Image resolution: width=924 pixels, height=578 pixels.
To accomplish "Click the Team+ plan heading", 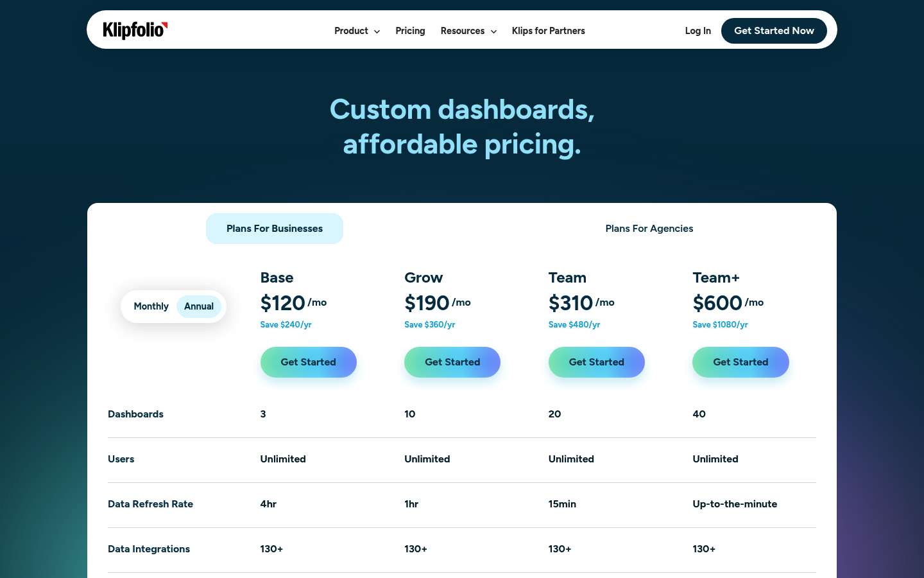I will point(716,278).
